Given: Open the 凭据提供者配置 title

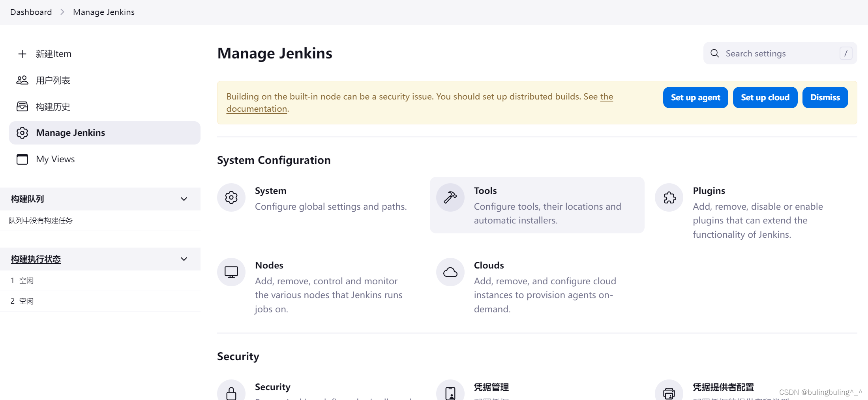Looking at the screenshot, I should click(x=724, y=387).
